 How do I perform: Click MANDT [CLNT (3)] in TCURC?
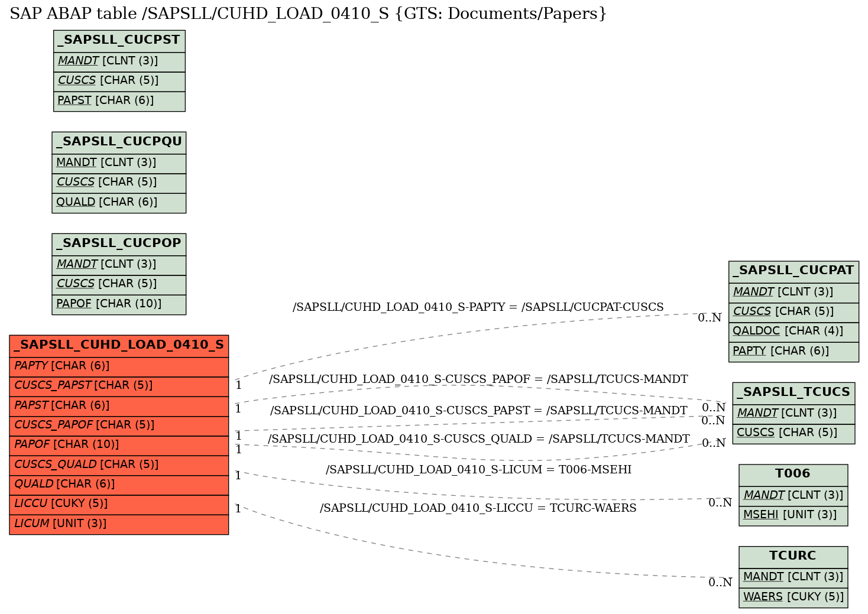coord(793,577)
